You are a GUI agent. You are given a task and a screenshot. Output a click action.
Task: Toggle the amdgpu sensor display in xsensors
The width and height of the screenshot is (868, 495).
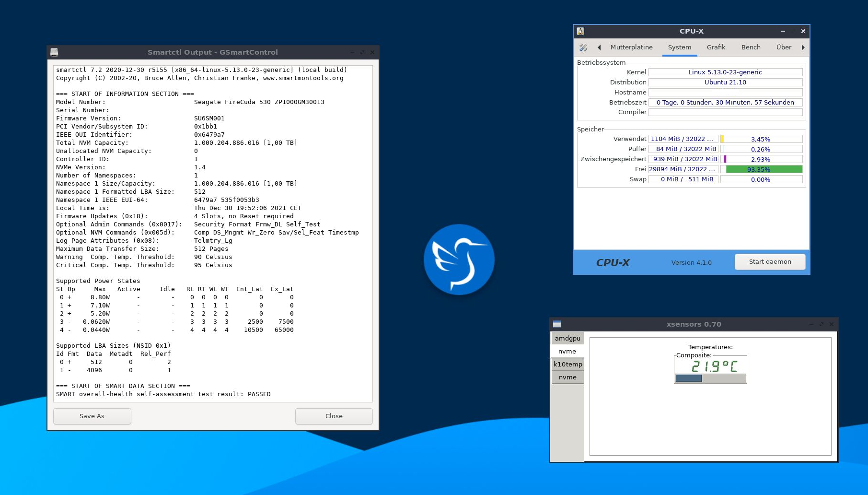click(x=567, y=338)
